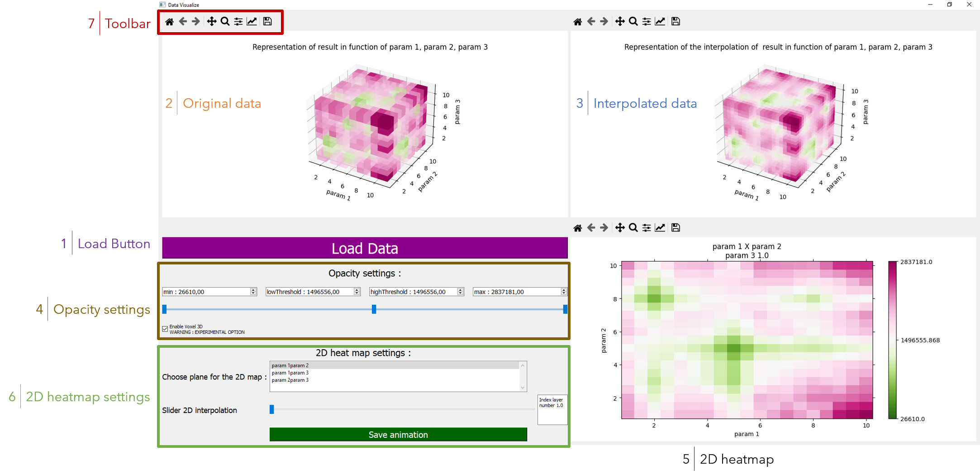Toggle Enable Voxel 3D checkbox

165,329
